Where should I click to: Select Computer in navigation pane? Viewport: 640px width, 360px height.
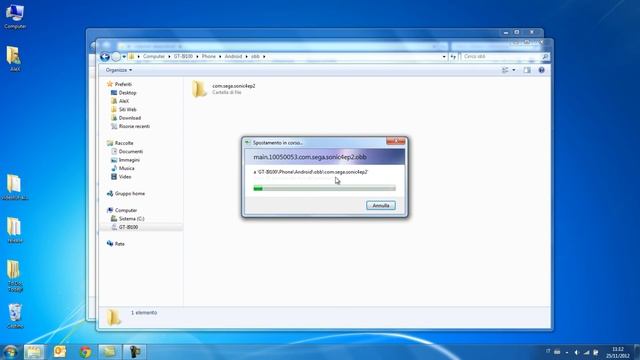click(x=126, y=210)
